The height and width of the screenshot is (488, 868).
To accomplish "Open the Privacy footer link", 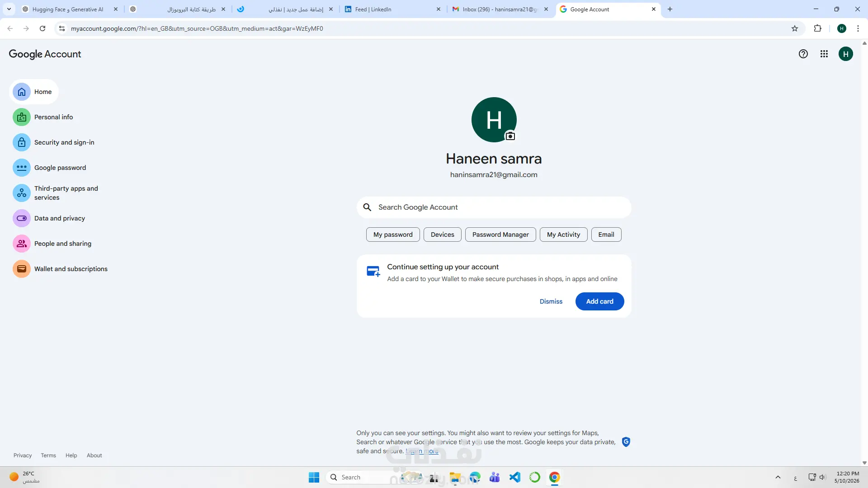I will point(23,455).
